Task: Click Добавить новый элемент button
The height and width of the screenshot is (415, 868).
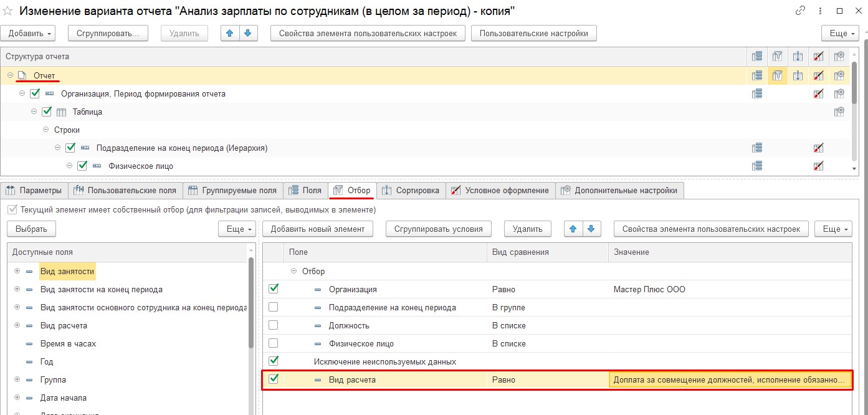Action: point(318,229)
